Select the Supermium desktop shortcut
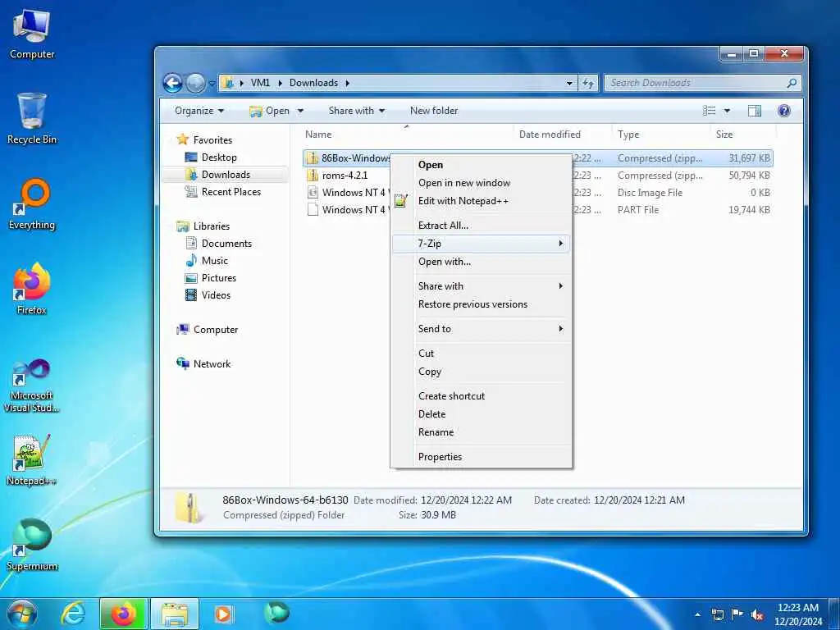 point(32,545)
